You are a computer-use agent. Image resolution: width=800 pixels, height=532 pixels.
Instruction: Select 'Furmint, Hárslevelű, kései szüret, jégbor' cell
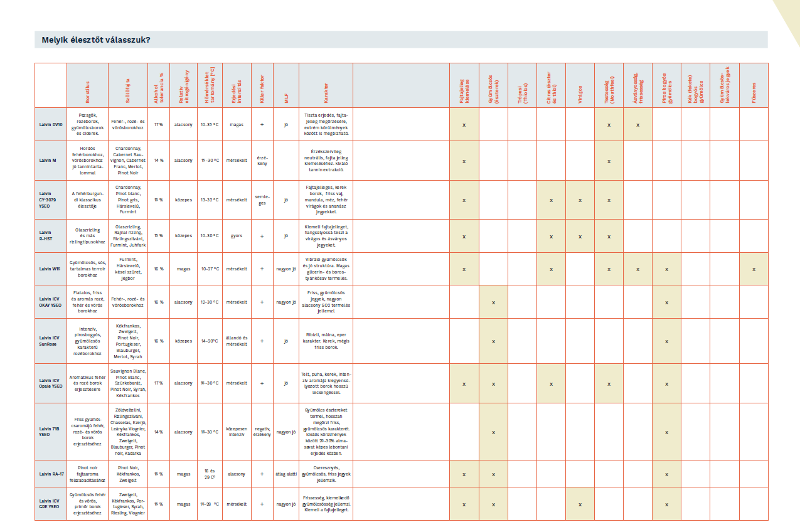tap(127, 269)
